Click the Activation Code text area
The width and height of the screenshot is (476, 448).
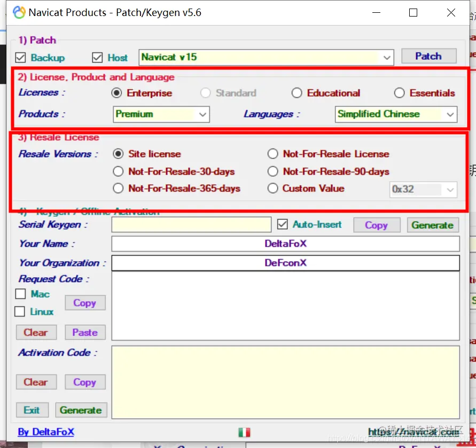pos(285,382)
